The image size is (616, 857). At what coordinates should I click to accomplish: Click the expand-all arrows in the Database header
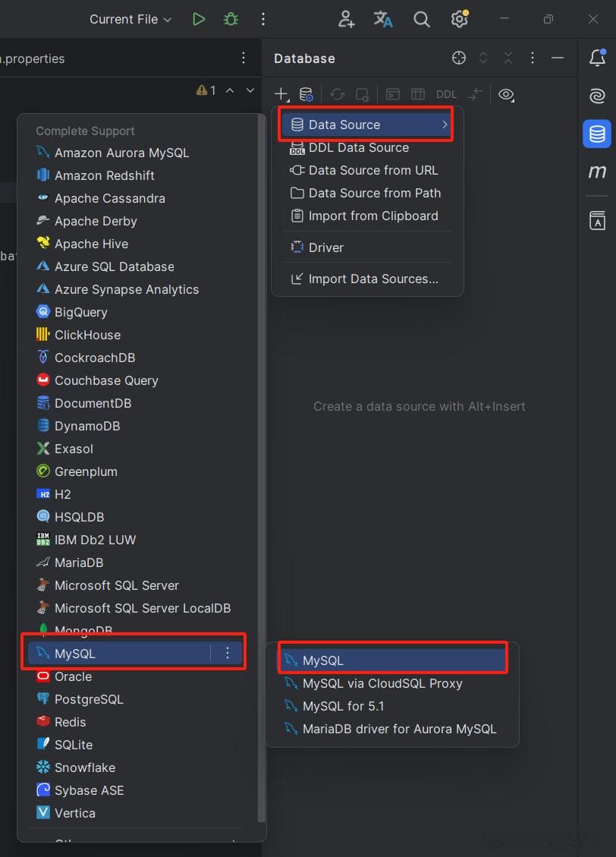[483, 58]
